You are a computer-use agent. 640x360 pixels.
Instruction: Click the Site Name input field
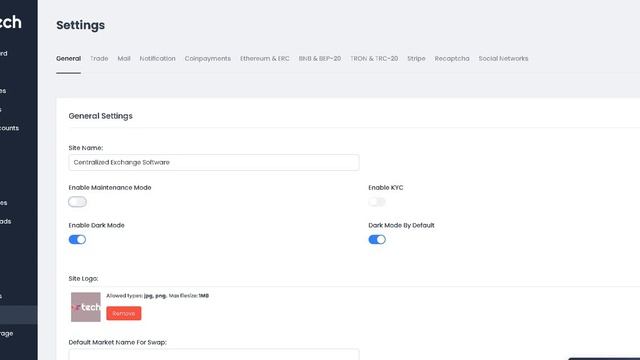click(214, 162)
